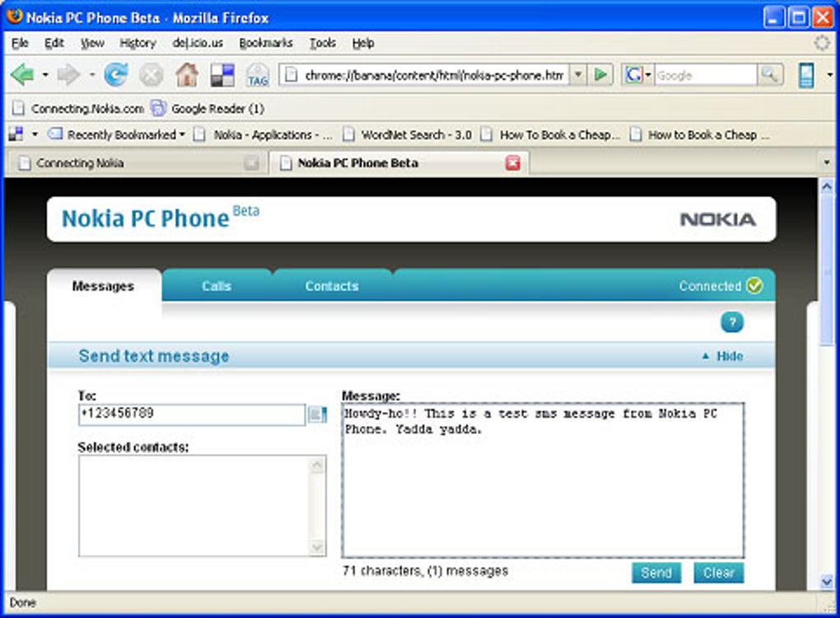840x618 pixels.
Task: Click the Google Reader bookmark icon
Action: 158,108
